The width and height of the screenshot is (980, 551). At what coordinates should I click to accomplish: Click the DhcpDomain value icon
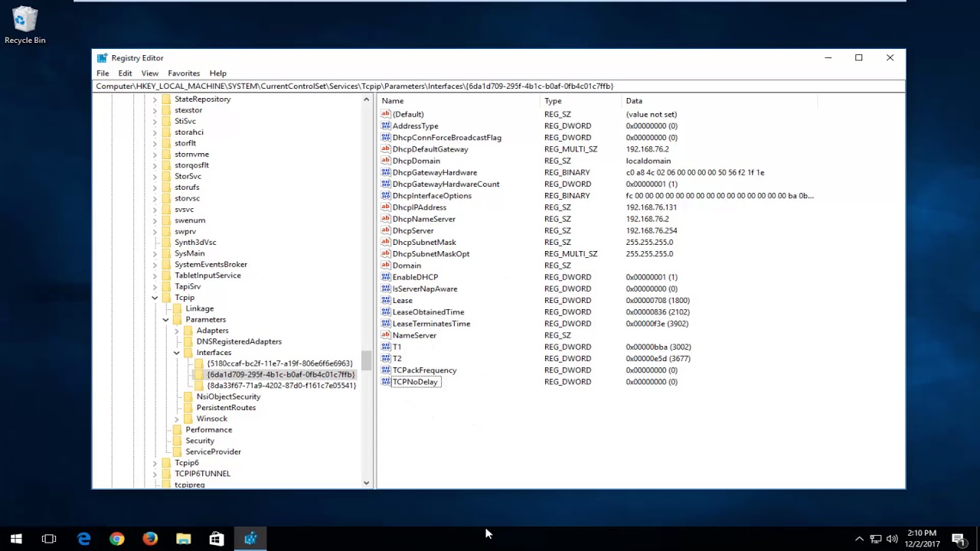pyautogui.click(x=386, y=161)
